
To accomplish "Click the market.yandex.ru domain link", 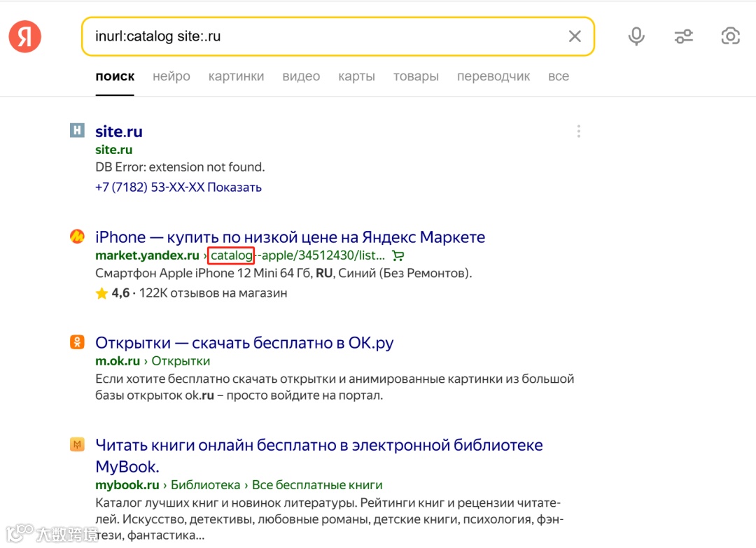I will pos(147,255).
